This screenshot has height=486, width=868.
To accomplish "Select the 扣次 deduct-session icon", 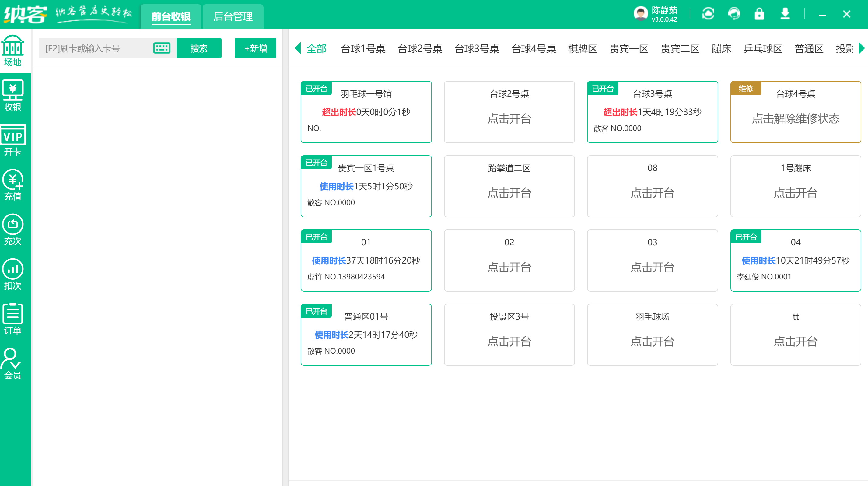I will coord(13,275).
